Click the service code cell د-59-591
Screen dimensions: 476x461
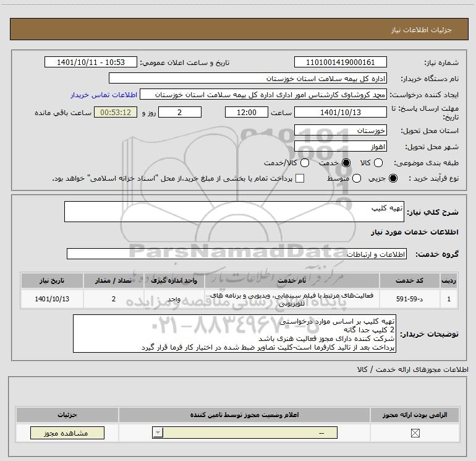click(x=409, y=299)
